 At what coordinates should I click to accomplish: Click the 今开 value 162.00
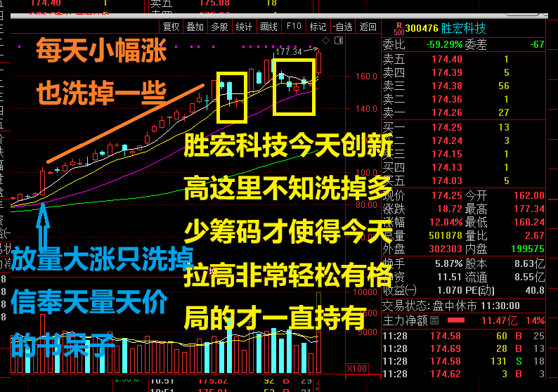click(528, 195)
